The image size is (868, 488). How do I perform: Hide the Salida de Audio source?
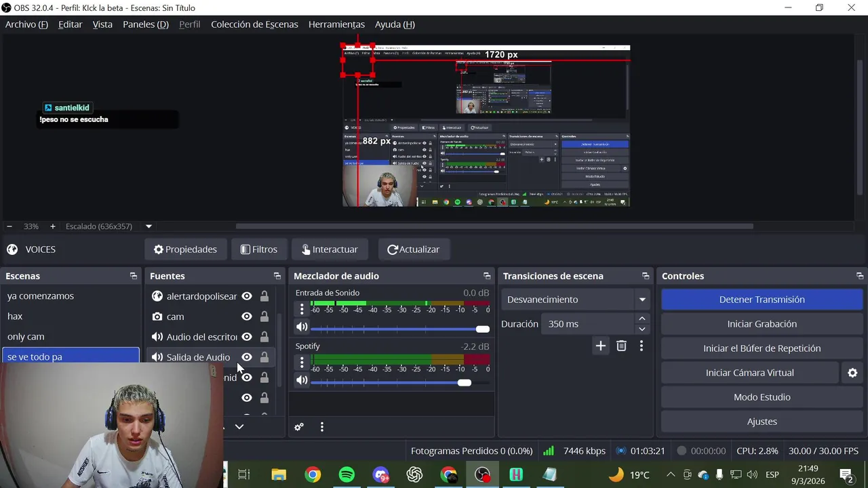(247, 357)
